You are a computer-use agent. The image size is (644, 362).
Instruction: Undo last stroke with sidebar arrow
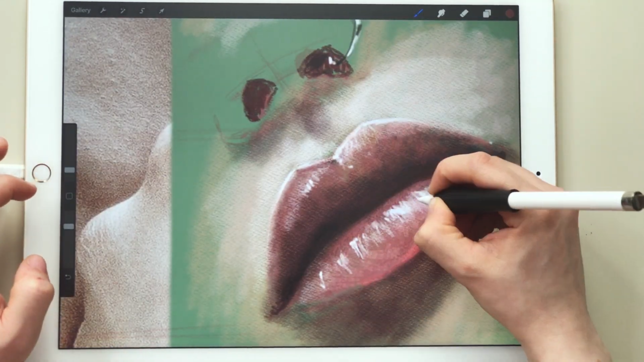click(x=68, y=277)
